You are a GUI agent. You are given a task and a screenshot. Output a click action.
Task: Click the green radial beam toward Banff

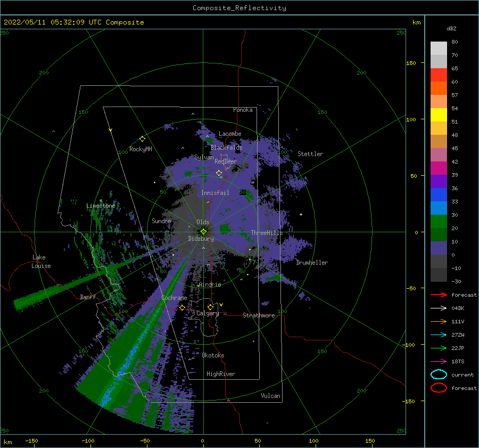pyautogui.click(x=61, y=288)
